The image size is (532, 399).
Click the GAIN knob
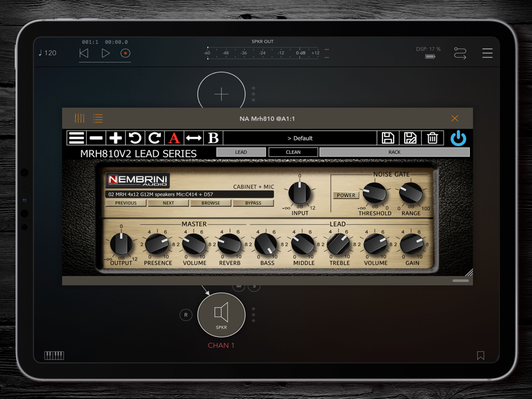412,244
